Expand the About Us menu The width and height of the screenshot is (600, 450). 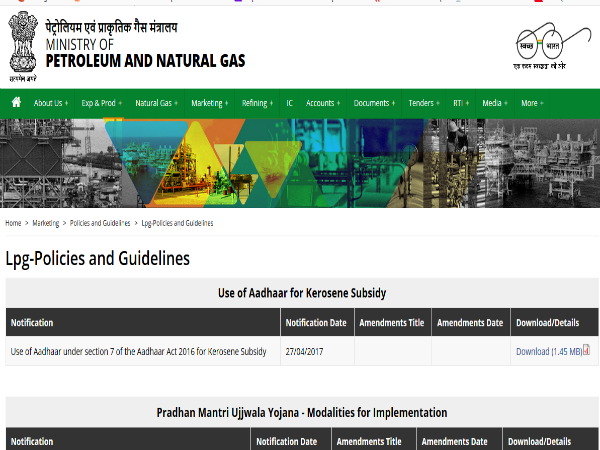coord(50,103)
